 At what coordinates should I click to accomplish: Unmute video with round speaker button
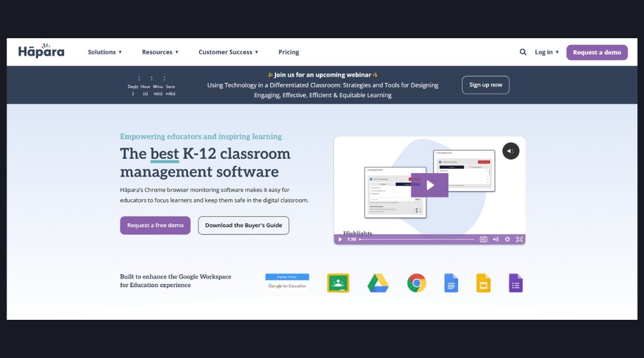510,151
